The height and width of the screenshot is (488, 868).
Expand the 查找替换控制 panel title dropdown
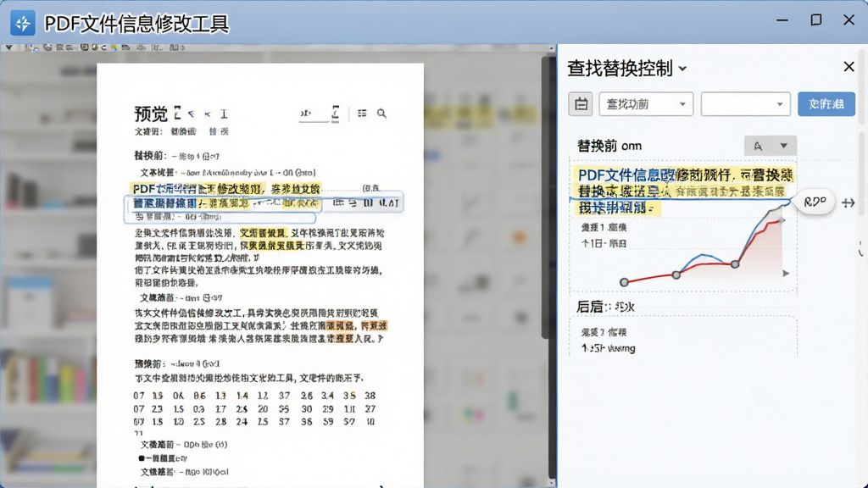coord(682,69)
